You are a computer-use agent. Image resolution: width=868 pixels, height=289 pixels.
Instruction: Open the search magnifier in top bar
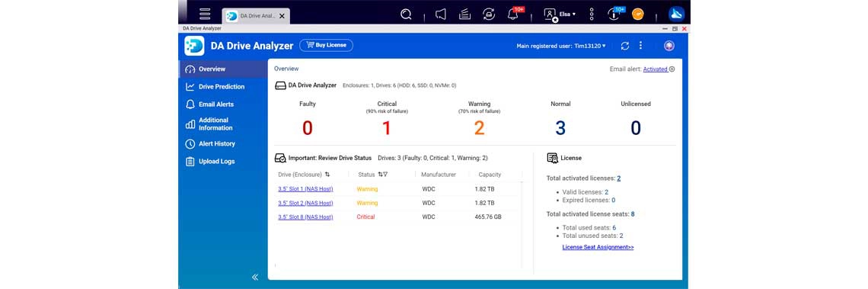tap(407, 14)
